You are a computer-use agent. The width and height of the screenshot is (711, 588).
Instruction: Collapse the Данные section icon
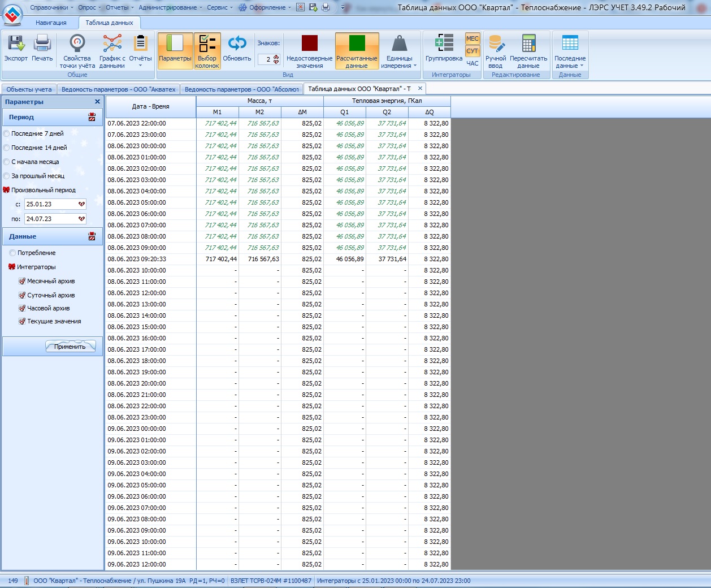[92, 236]
